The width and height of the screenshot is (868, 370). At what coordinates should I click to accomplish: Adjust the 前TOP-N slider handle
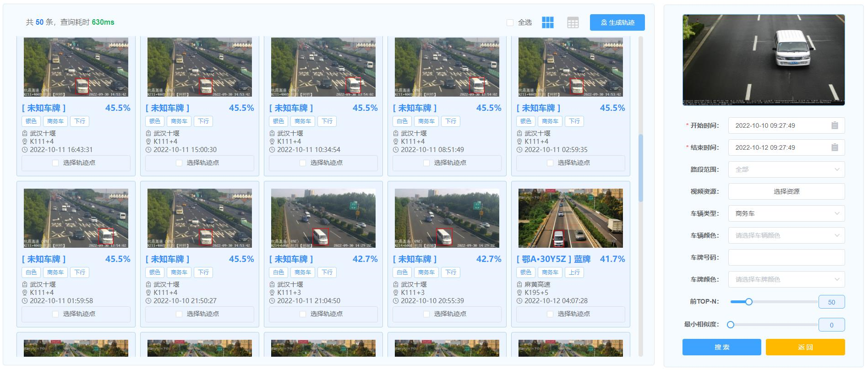click(749, 302)
